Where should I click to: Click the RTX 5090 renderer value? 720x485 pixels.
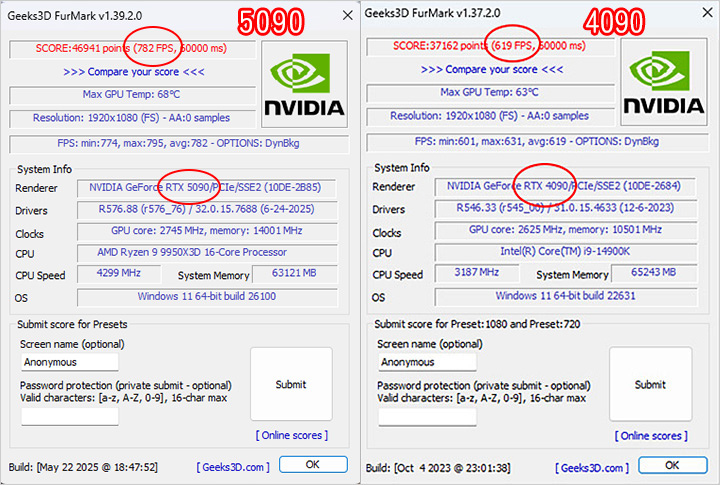(x=206, y=188)
